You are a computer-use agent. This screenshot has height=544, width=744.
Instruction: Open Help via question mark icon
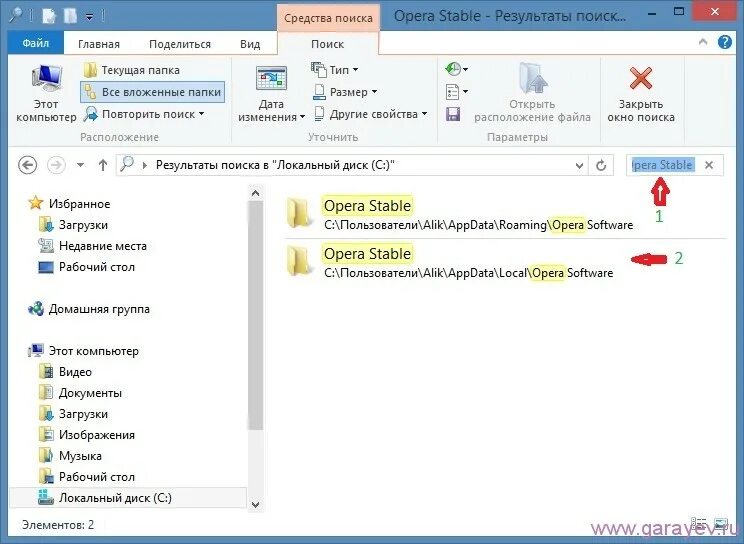(725, 42)
